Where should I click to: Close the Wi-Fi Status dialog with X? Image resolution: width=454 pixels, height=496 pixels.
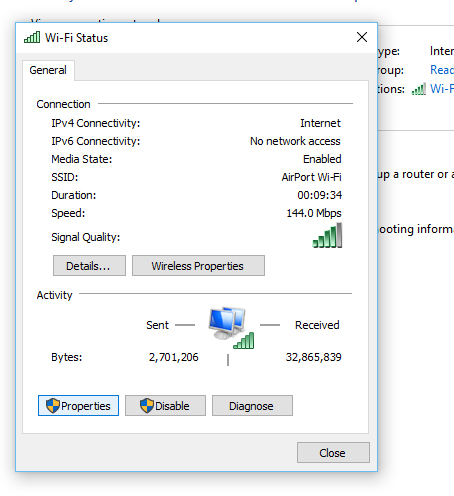click(362, 37)
